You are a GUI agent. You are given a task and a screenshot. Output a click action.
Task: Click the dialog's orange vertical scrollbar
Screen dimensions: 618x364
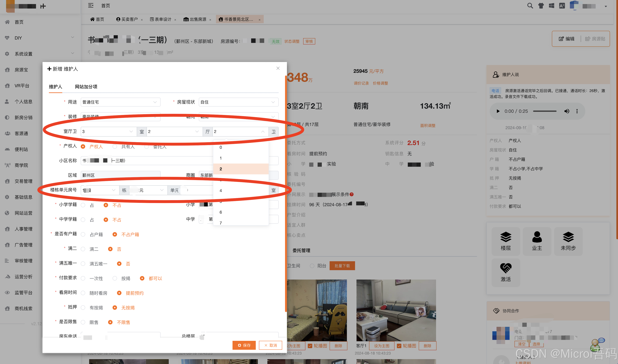[286, 194]
